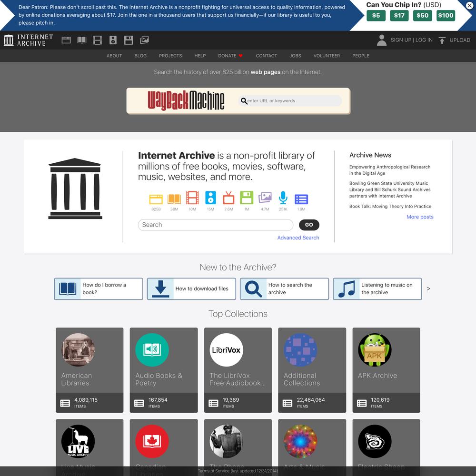476x476 pixels.
Task: Select the red video icon labeled 10M
Action: (192, 198)
